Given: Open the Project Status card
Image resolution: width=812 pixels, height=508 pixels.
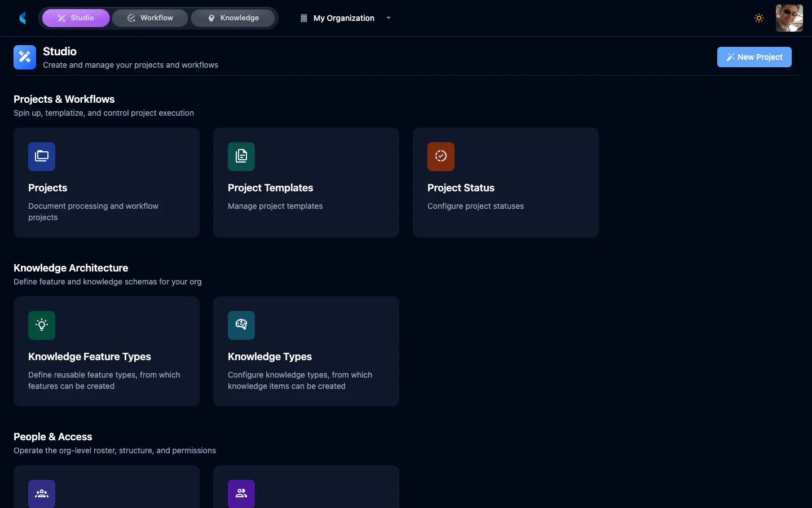Looking at the screenshot, I should (505, 182).
